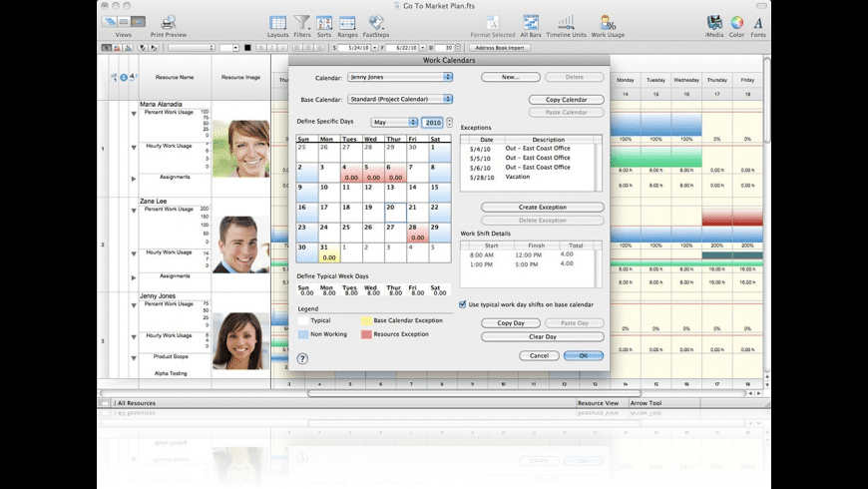Select the 8:00 AM work shift row
Image resolution: width=868 pixels, height=489 pixels.
pyautogui.click(x=528, y=254)
